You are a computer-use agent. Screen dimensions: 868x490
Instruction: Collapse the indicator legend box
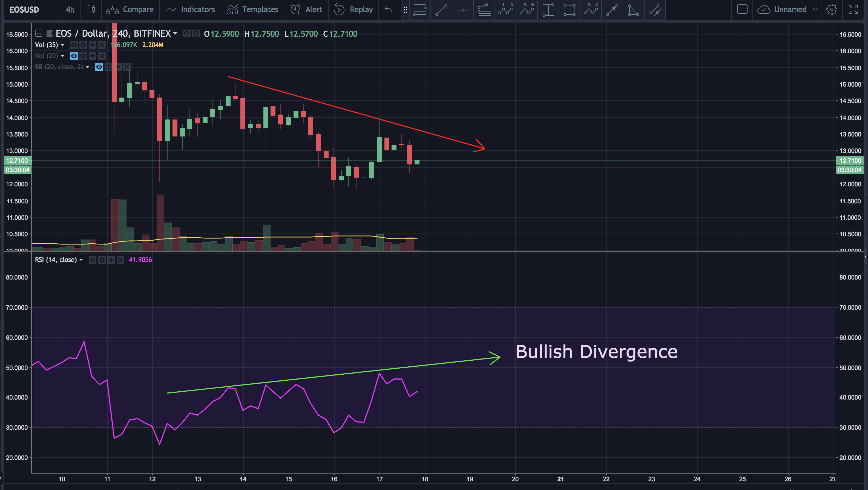[x=38, y=33]
